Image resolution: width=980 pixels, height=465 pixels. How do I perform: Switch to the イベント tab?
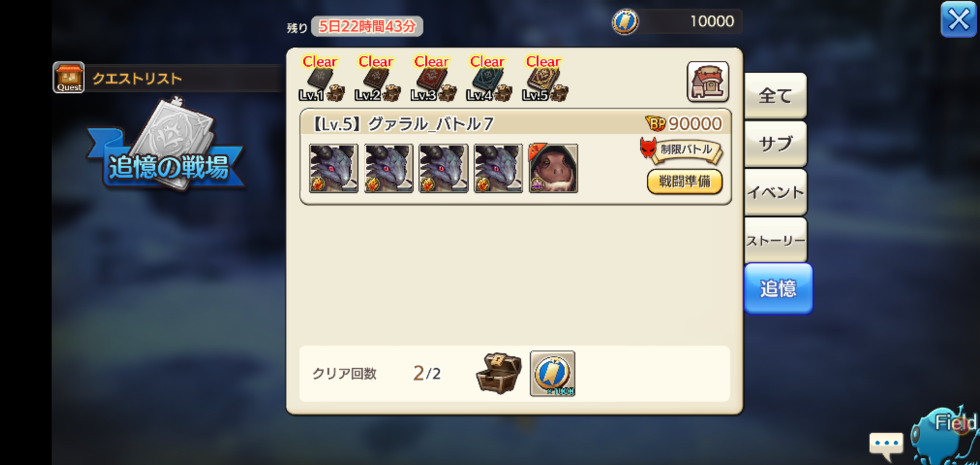[776, 192]
